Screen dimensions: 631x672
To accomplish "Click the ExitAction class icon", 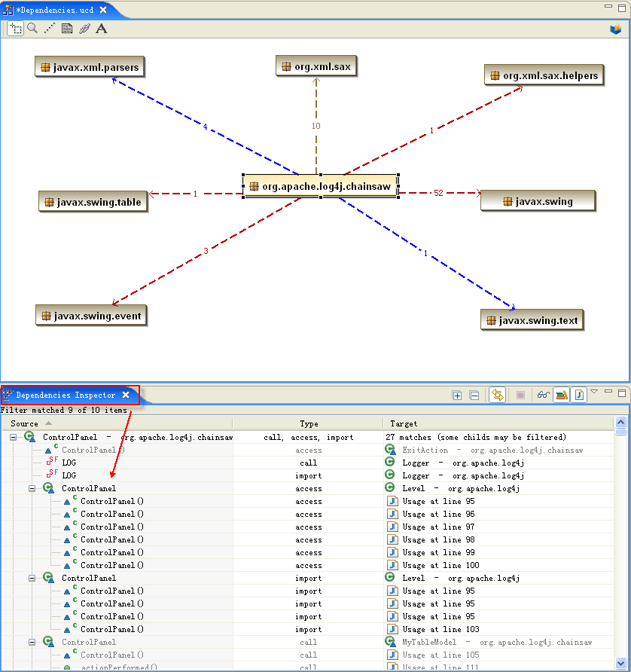I will 390,450.
